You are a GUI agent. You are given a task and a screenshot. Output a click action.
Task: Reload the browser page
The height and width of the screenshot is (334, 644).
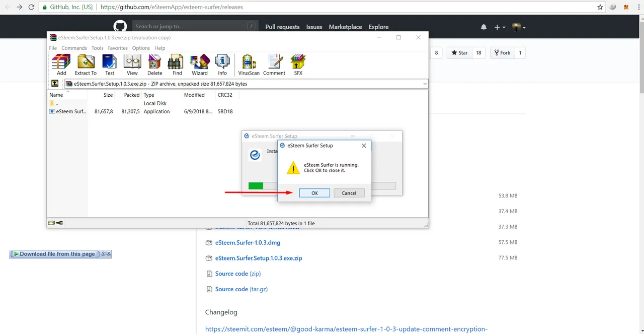coord(32,8)
